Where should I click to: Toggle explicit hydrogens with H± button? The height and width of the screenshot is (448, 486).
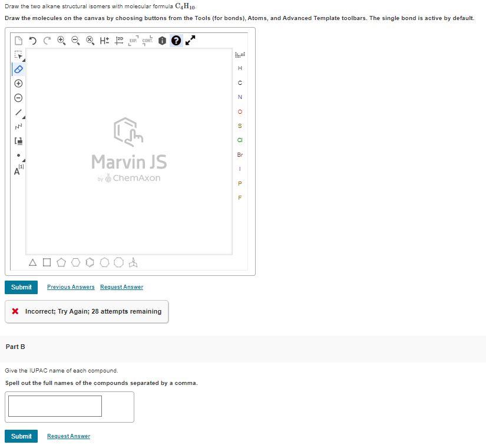(104, 41)
